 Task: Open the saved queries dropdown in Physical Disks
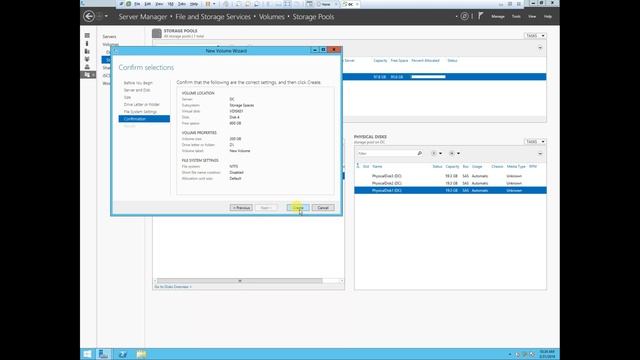(454, 153)
